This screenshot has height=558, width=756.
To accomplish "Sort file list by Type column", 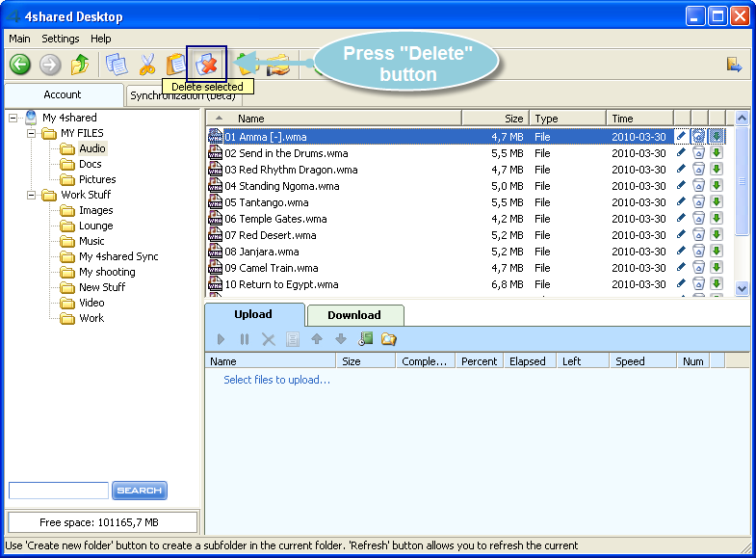I will pos(567,119).
